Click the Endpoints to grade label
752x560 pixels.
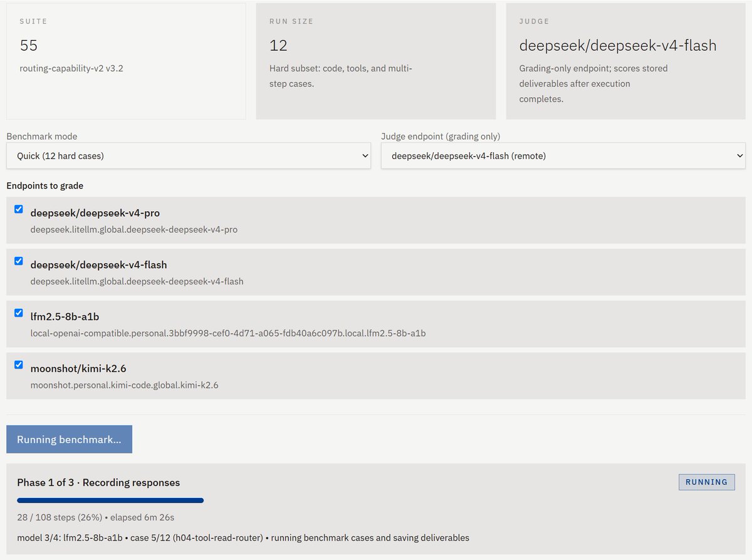pos(44,185)
